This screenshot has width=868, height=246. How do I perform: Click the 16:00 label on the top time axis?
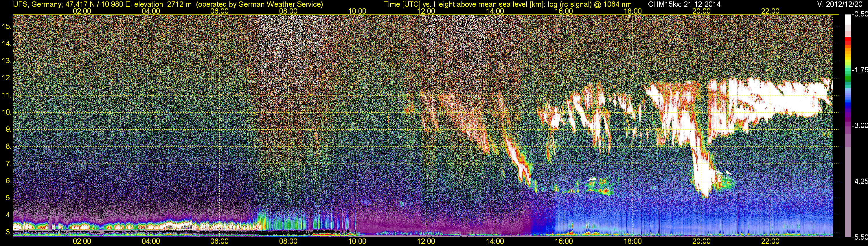[564, 11]
